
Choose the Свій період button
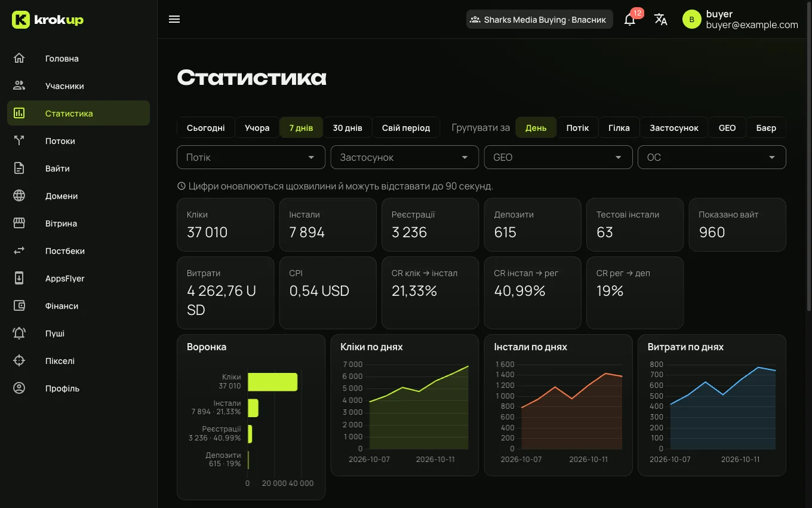coord(406,128)
